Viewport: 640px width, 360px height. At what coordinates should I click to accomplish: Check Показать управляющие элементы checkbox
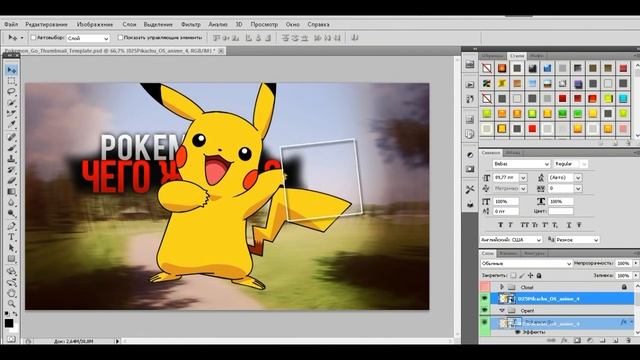point(120,38)
